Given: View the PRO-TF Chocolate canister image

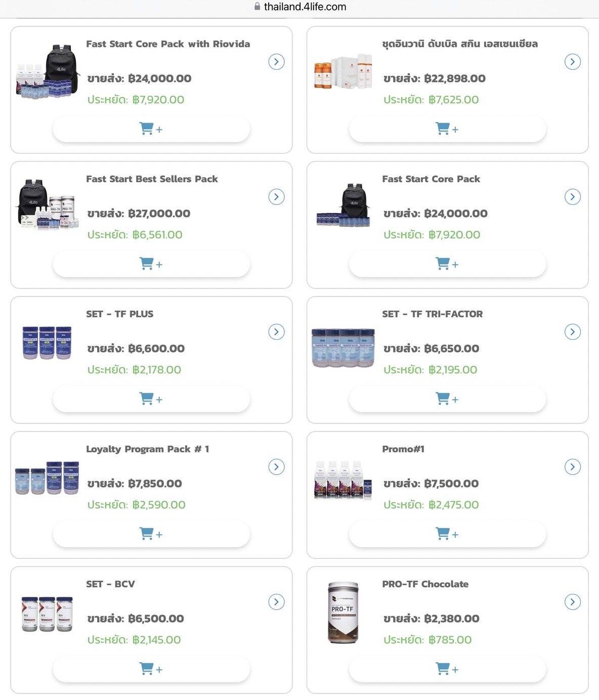Looking at the screenshot, I should [x=343, y=613].
